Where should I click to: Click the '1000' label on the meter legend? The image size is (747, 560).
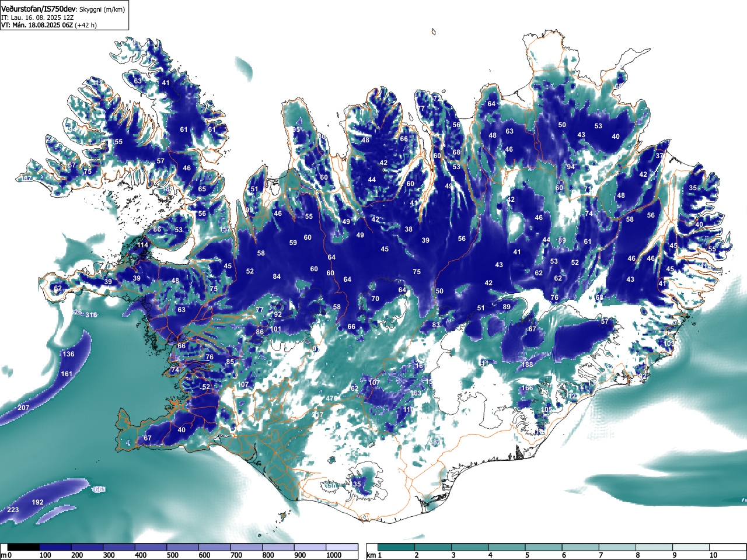click(x=334, y=555)
